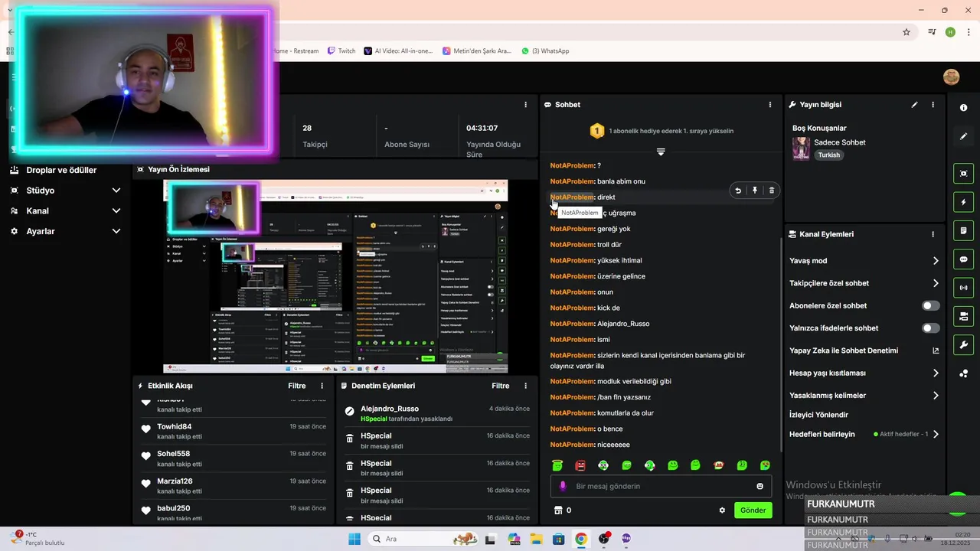Insert the red angry emote
The width and height of the screenshot is (980, 551).
click(x=580, y=465)
